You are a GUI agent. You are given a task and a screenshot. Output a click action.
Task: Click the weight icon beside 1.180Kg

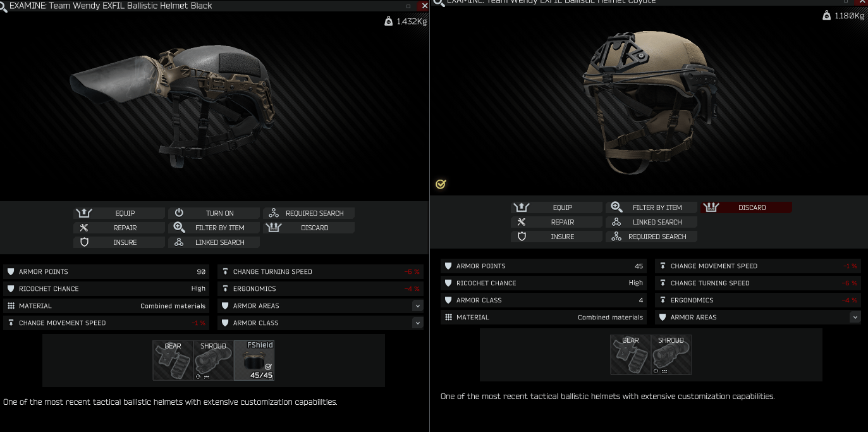coord(826,16)
